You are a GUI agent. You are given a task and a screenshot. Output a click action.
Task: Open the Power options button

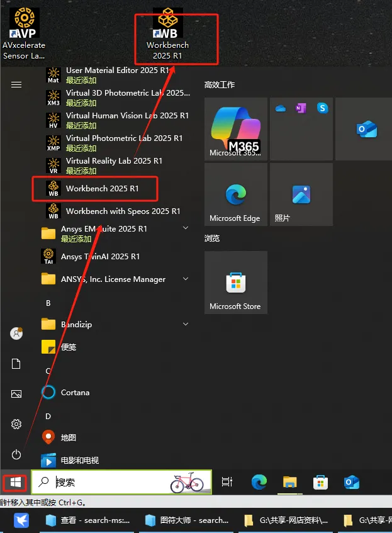[16, 454]
